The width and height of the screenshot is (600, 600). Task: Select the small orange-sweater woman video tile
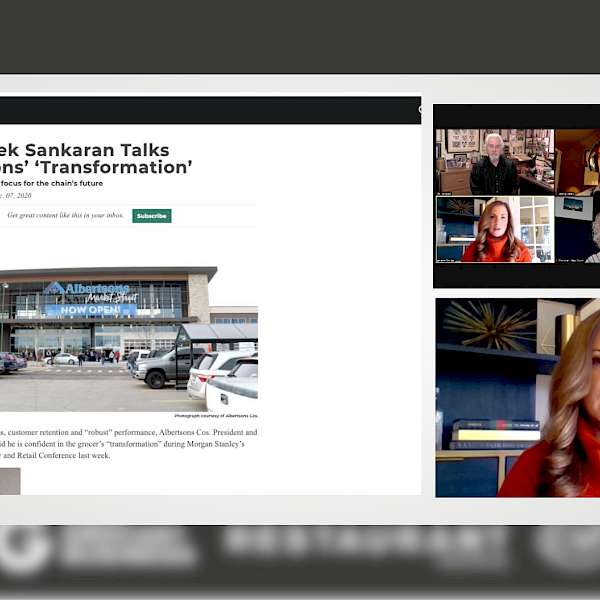pyautogui.click(x=495, y=229)
